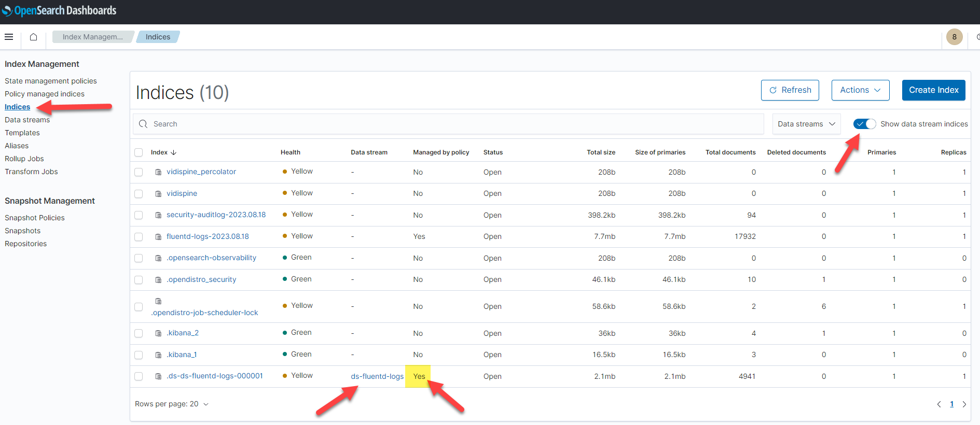Change Rows per page setting
980x425 pixels.
point(171,404)
